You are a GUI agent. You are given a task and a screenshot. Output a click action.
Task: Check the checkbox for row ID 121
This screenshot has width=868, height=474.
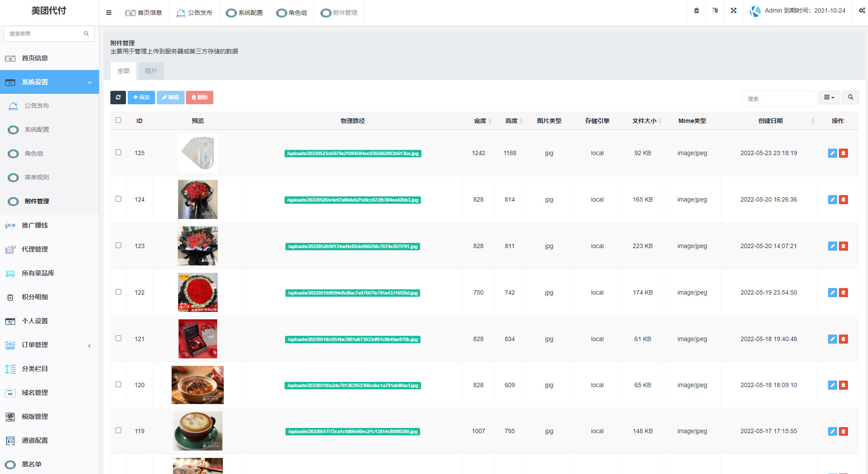(118, 338)
